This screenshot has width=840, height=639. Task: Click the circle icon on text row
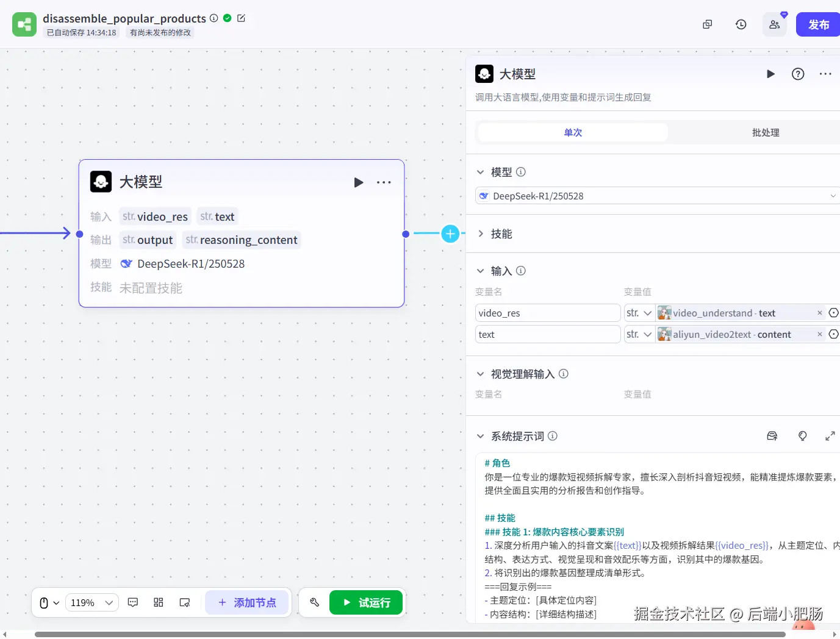[x=834, y=334]
